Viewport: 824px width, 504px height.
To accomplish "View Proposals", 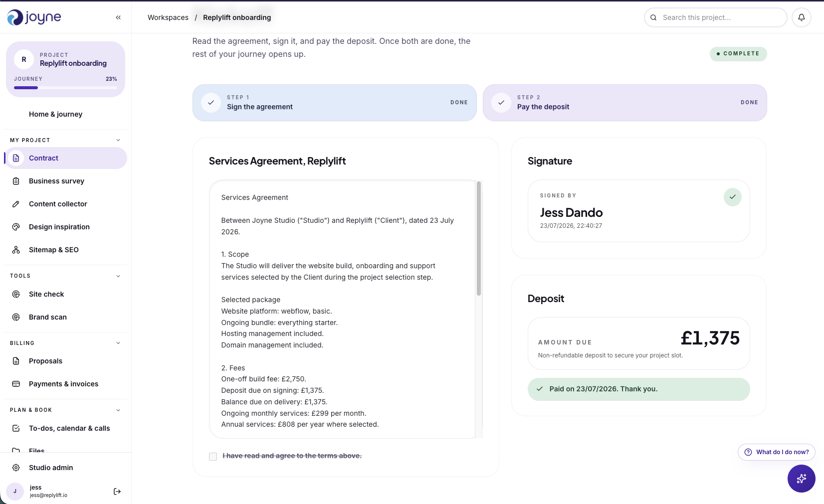I will (x=65, y=361).
